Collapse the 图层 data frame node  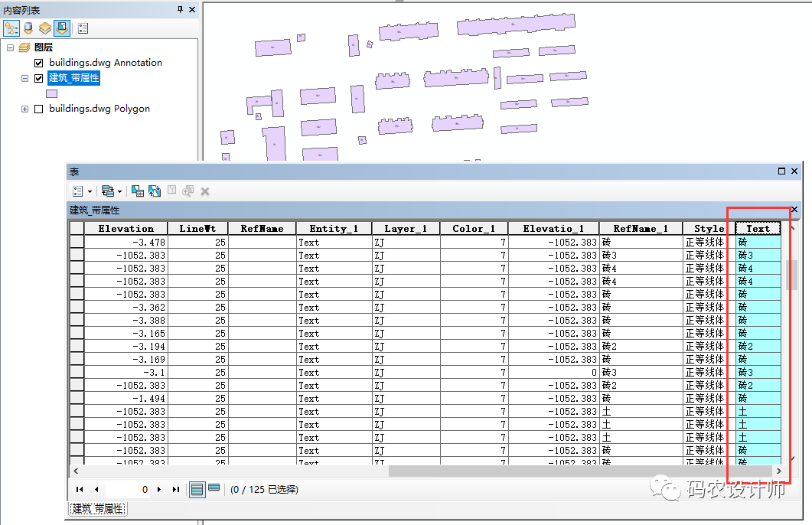[11, 47]
